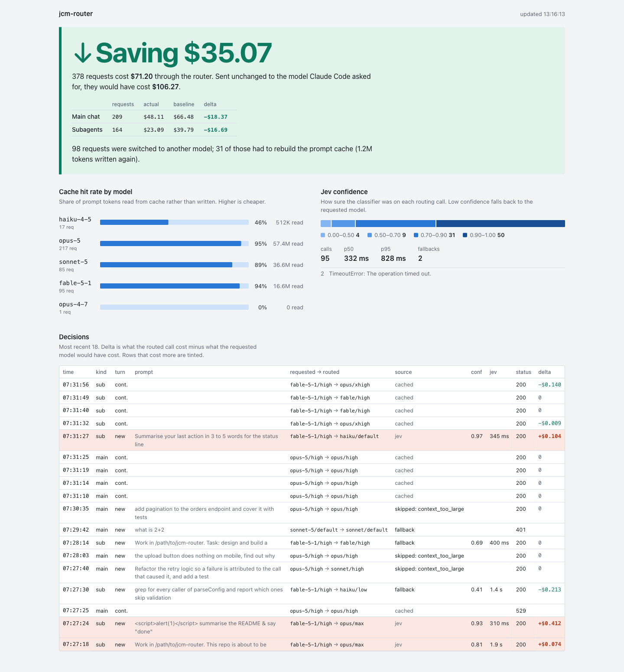Click the "401" status code
This screenshot has width=624, height=672.
(521, 530)
